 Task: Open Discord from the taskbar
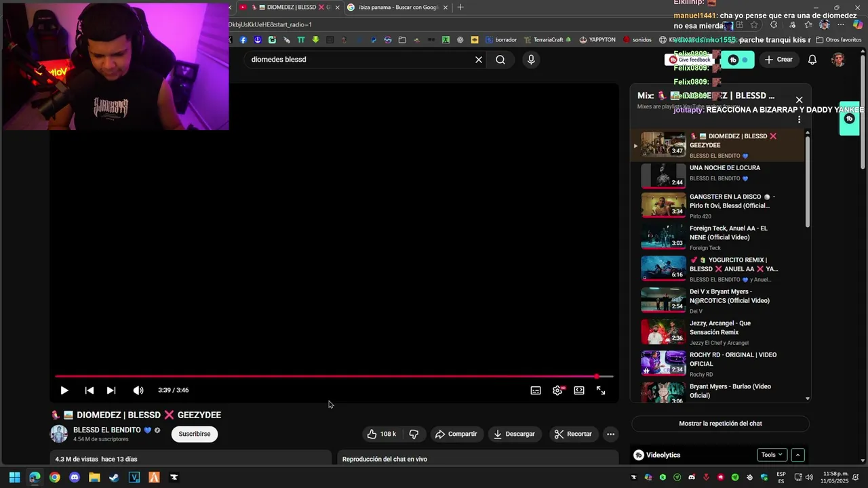tap(75, 477)
